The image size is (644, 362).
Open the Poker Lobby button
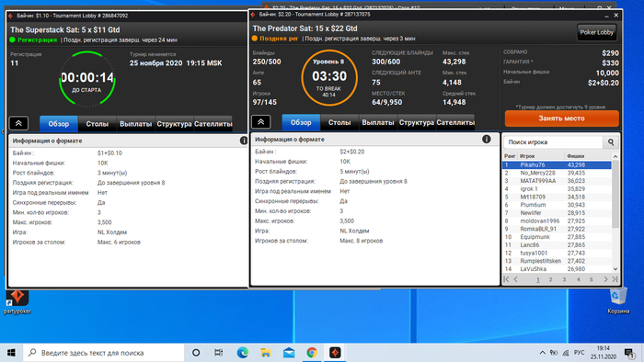[x=596, y=32]
